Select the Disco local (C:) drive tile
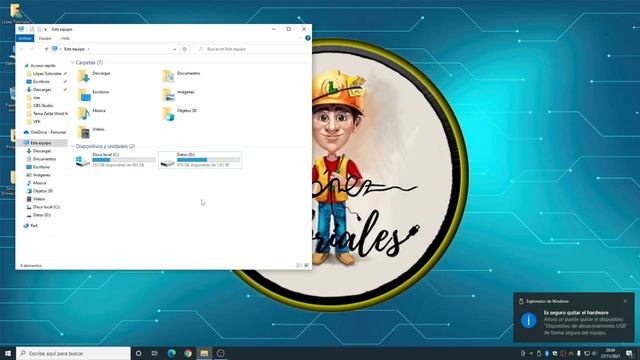Image resolution: width=640 pixels, height=360 pixels. pos(116,160)
